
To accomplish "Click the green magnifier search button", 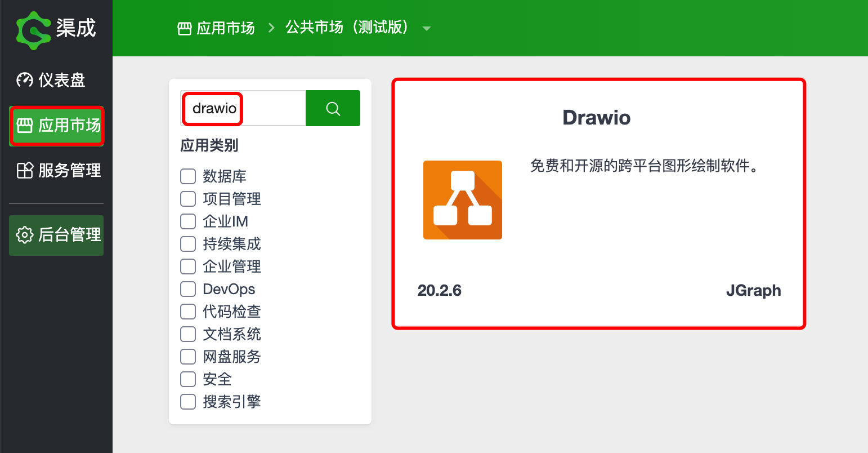I will pos(333,108).
